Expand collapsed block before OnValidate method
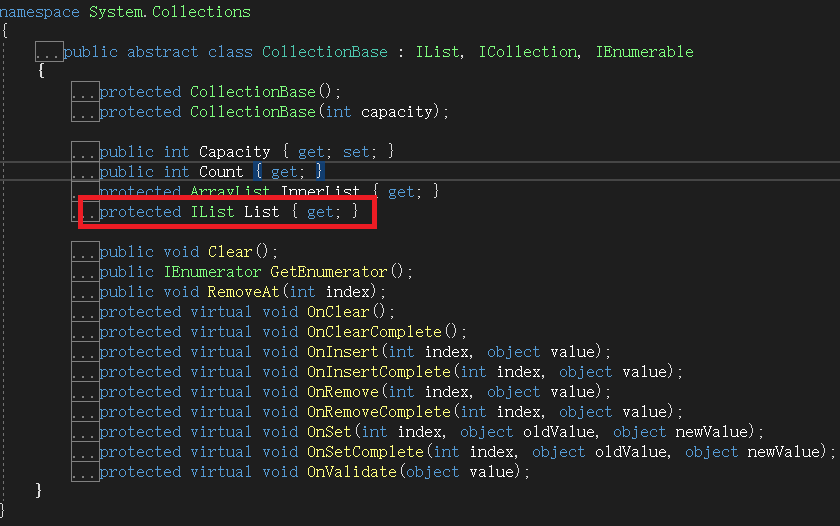This screenshot has height=526, width=840. (85, 472)
